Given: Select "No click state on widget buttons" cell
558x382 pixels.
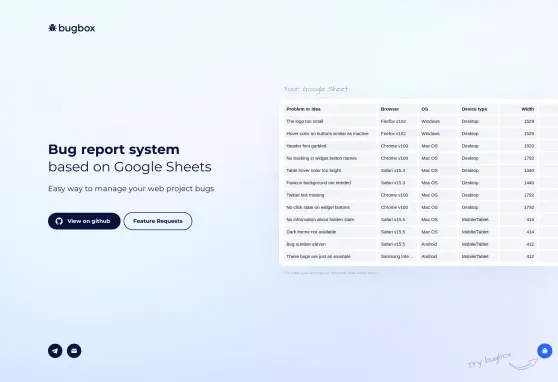Looking at the screenshot, I should pyautogui.click(x=330, y=207).
